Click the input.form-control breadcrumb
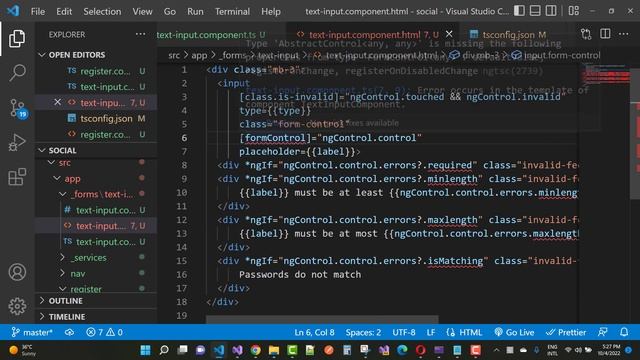Image resolution: width=640 pixels, height=360 pixels. click(556, 55)
